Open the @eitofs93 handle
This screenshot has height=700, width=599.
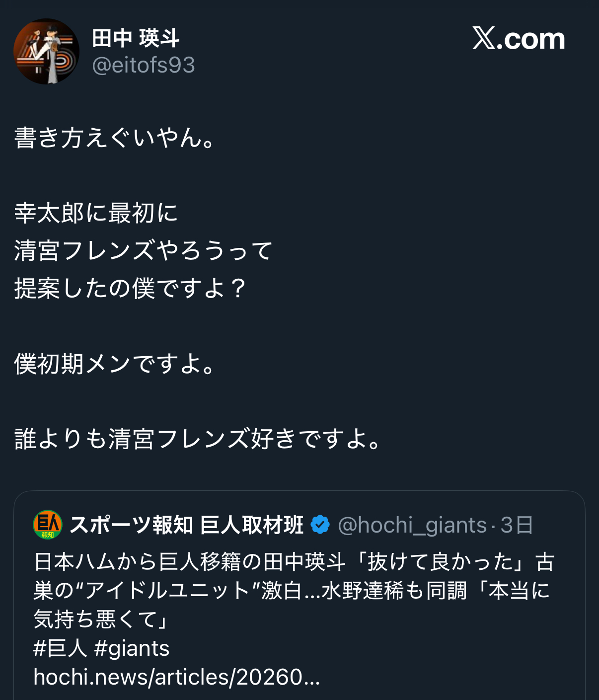143,65
